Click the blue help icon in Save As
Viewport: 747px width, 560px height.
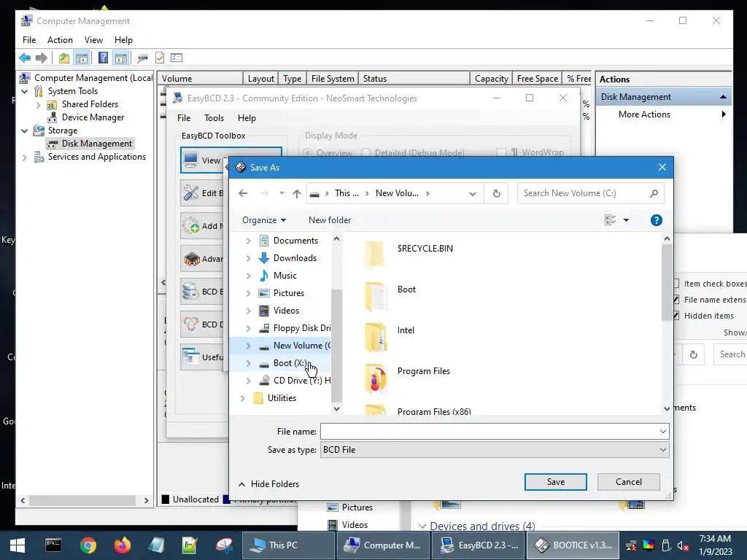[656, 220]
